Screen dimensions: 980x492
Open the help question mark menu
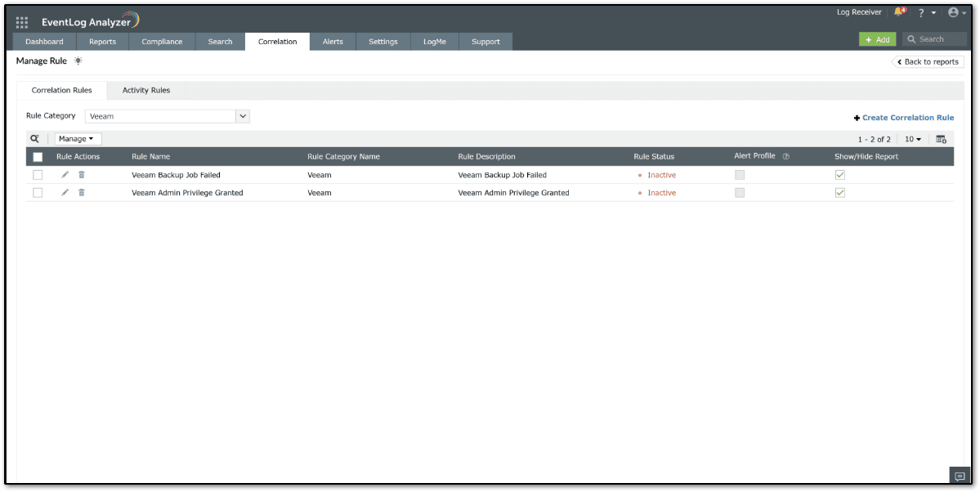click(x=922, y=13)
